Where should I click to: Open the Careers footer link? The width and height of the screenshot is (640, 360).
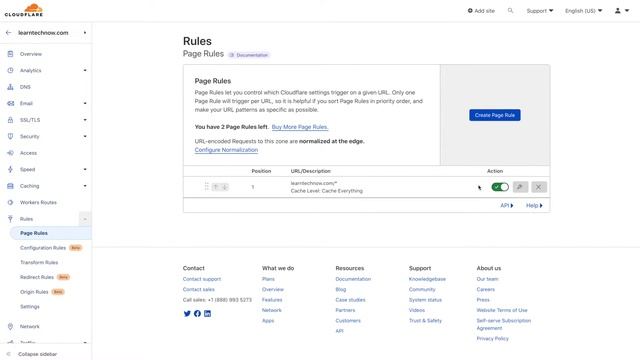click(486, 289)
